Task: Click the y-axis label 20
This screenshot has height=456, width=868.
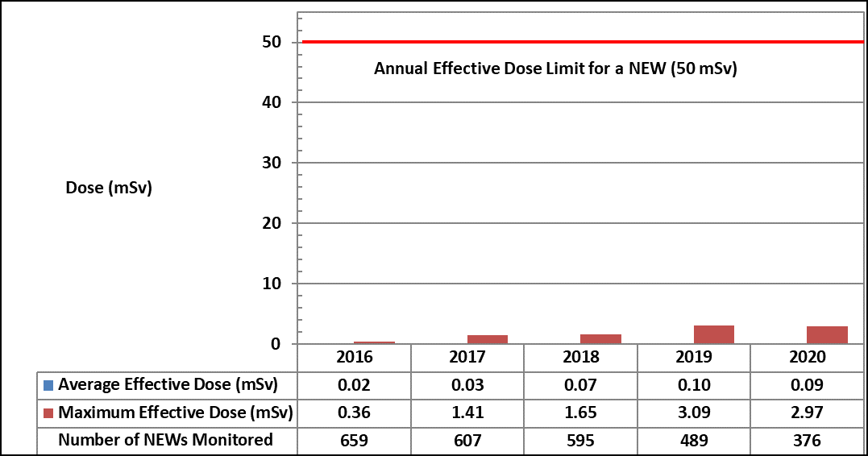Action: (272, 223)
